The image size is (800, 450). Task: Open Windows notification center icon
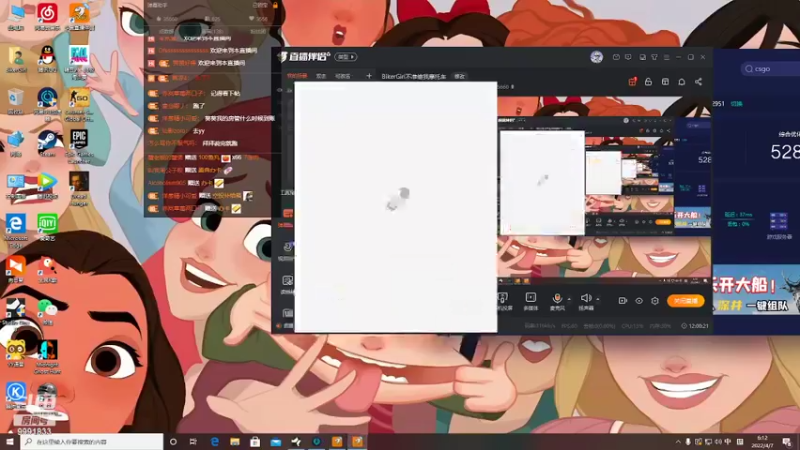tap(787, 442)
